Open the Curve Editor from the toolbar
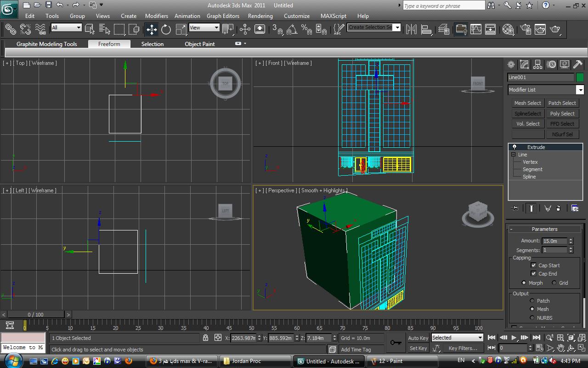The width and height of the screenshot is (588, 368). click(476, 29)
